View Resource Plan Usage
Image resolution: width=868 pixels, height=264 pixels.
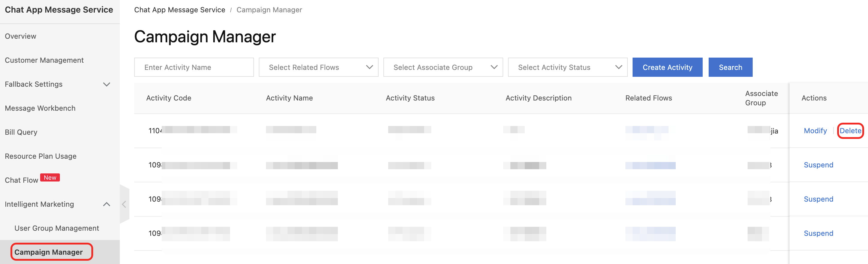click(x=40, y=156)
